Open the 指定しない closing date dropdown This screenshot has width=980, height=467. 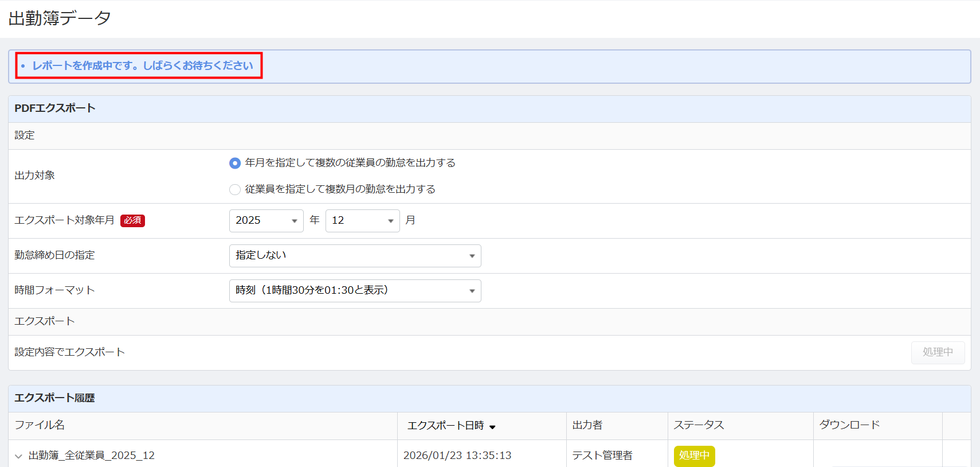[x=355, y=256]
